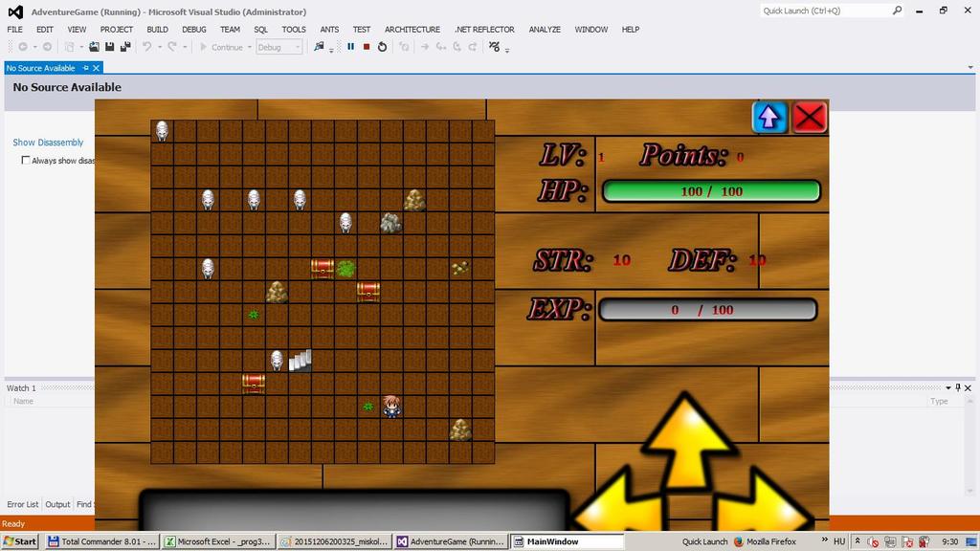
Task: Click the Redo toolbar icon
Action: (x=172, y=47)
